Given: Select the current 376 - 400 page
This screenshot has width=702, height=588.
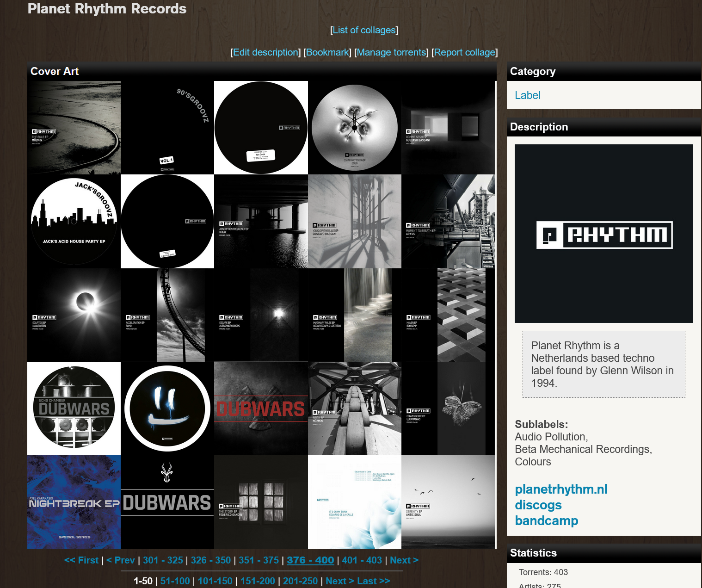Looking at the screenshot, I should pos(310,560).
